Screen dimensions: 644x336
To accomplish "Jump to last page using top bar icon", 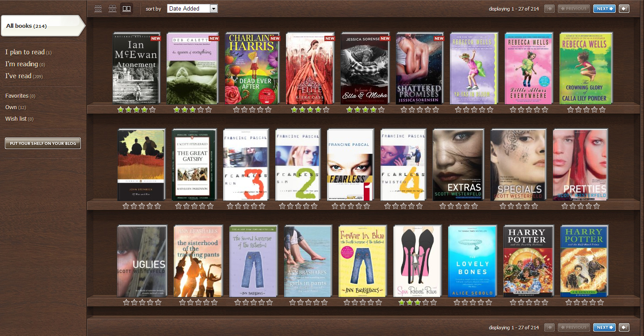I will [624, 8].
